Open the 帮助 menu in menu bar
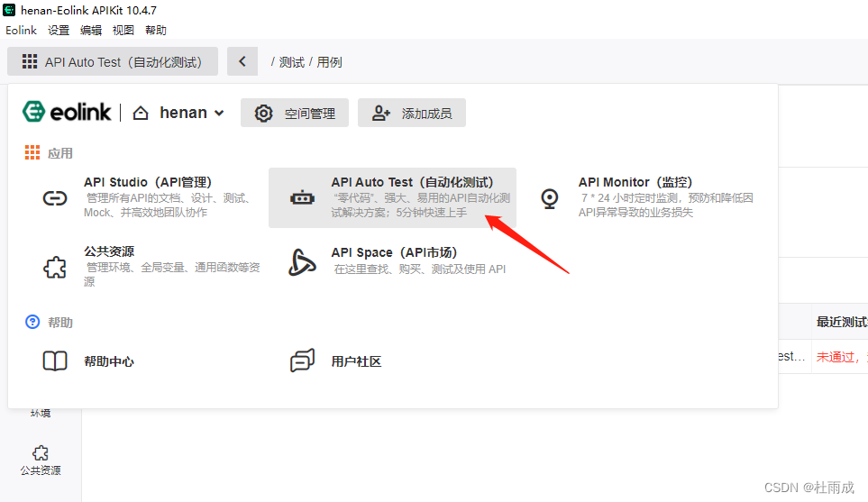The height and width of the screenshot is (502, 868). pyautogui.click(x=156, y=31)
